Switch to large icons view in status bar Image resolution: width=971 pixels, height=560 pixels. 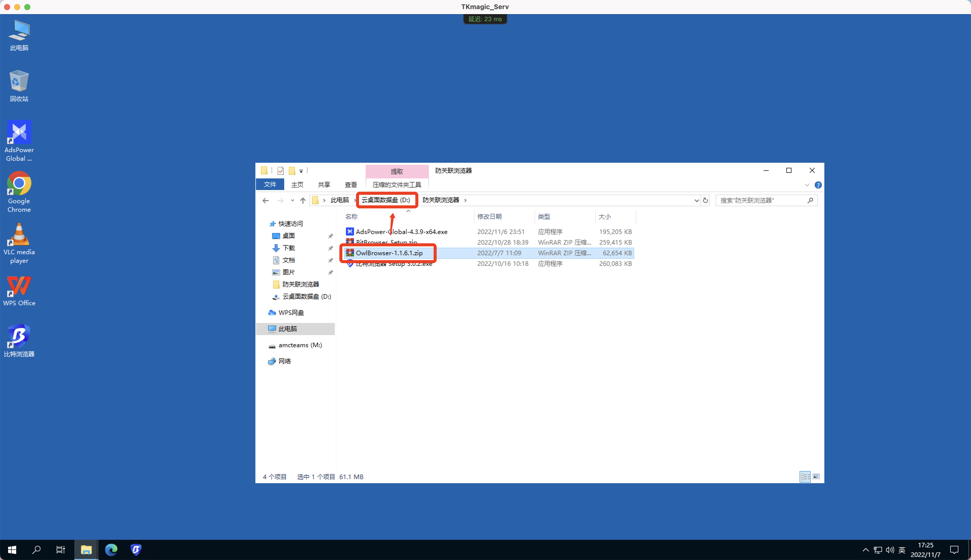pos(816,477)
